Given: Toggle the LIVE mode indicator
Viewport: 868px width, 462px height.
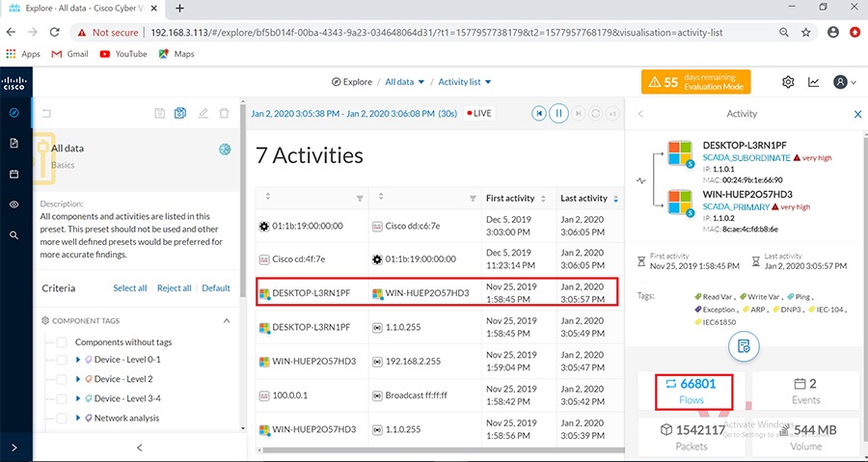Looking at the screenshot, I should (479, 114).
